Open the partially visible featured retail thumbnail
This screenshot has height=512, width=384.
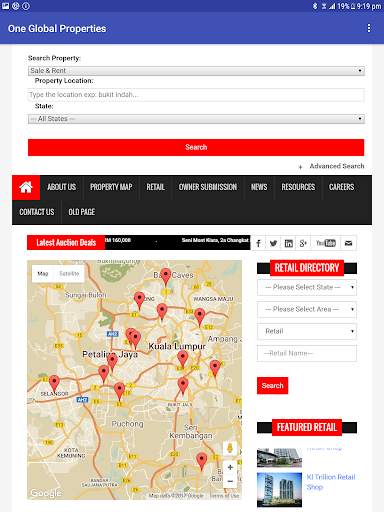279,458
